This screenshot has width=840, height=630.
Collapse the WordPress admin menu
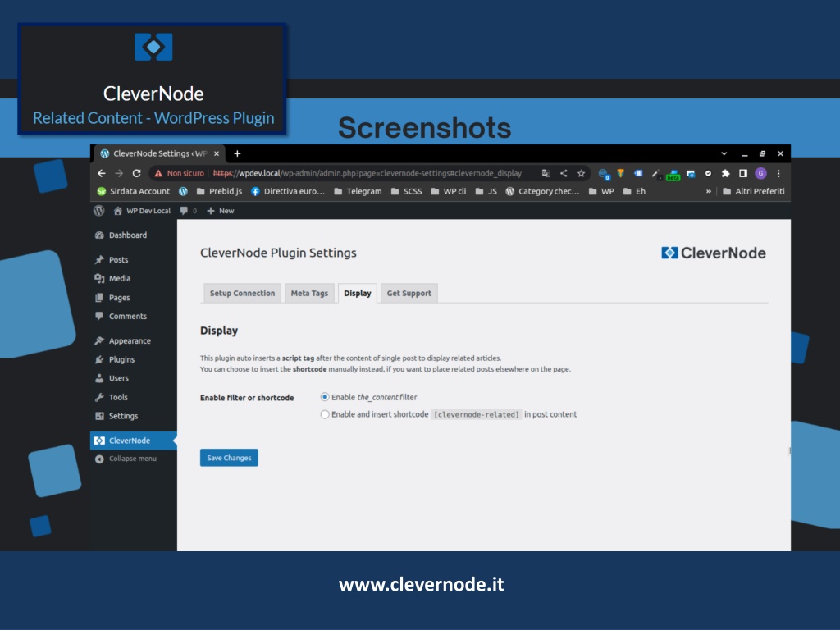(x=126, y=459)
